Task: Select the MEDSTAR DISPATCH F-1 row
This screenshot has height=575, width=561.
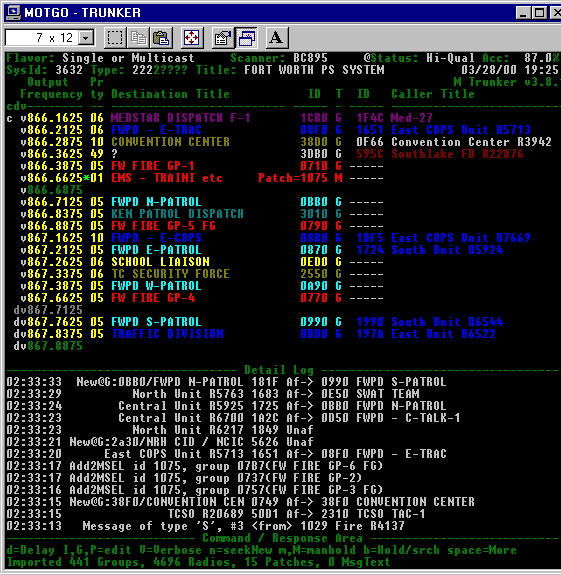Action: (283, 118)
